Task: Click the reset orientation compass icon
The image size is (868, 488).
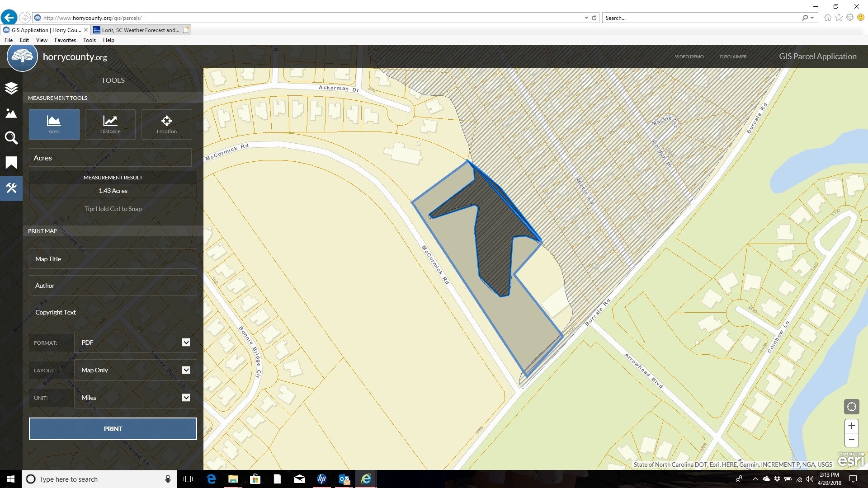Action: [852, 406]
